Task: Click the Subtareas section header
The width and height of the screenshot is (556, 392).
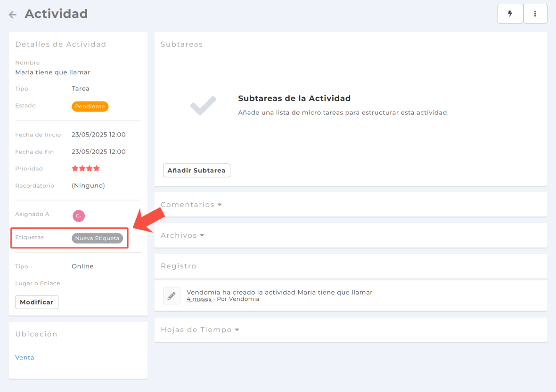Action: (181, 44)
